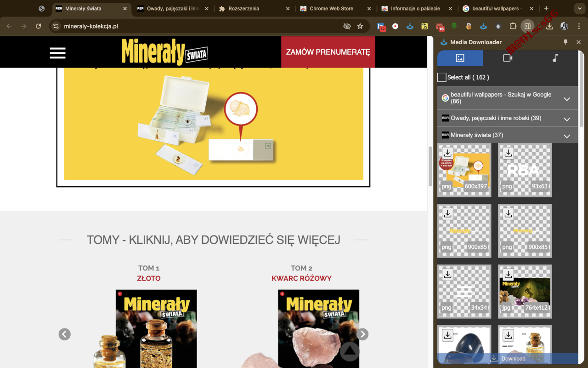Screen dimensions: 588x368
Task: Open the LinkedIn extension with badge 12
Action: 381,27
